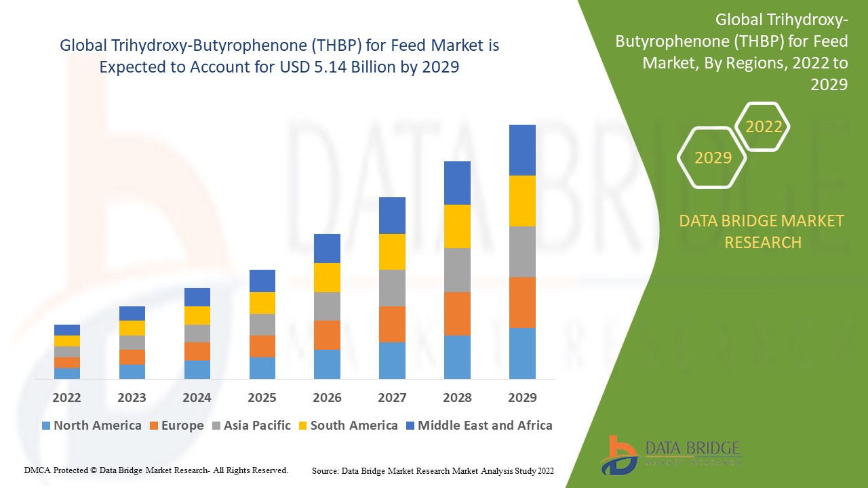Select the 2022 year label on the axis
This screenshot has width=868, height=488.
(66, 399)
